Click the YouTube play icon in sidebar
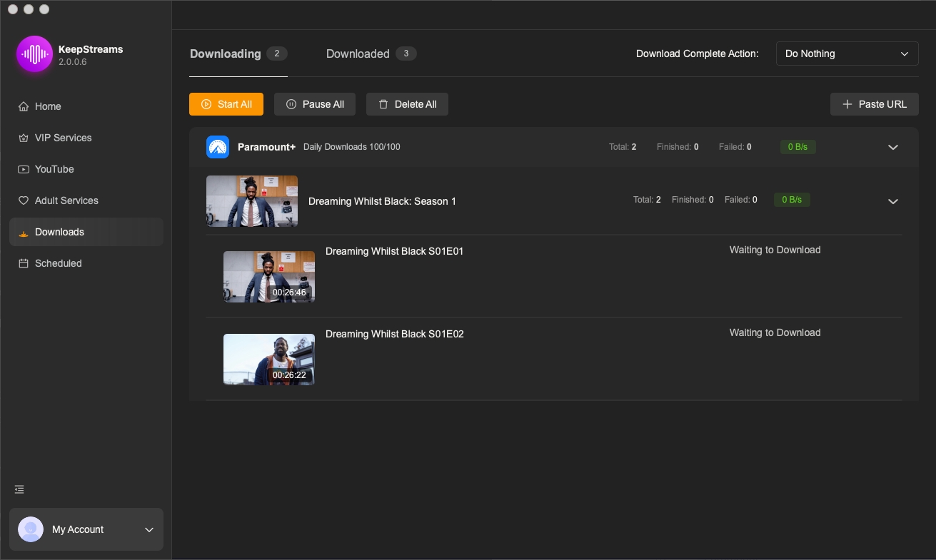936x560 pixels. [24, 169]
